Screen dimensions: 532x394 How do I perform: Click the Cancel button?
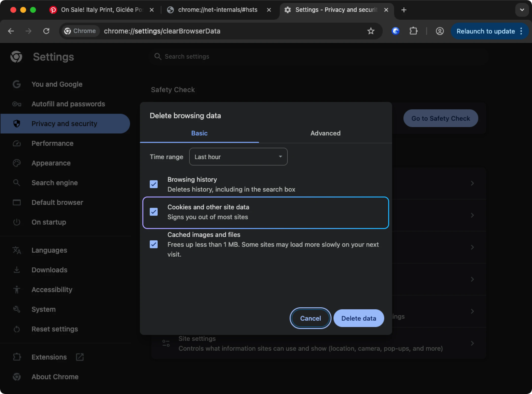point(310,318)
